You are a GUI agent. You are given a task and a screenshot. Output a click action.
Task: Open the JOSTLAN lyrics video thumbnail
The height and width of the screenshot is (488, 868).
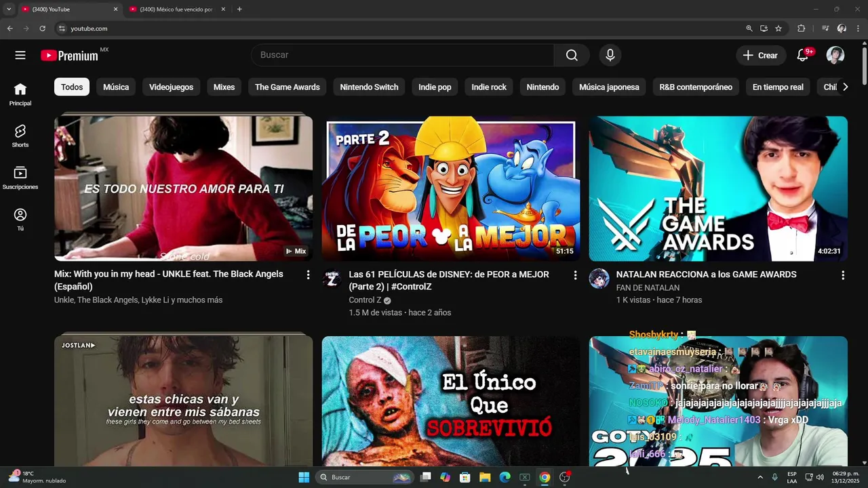point(183,401)
